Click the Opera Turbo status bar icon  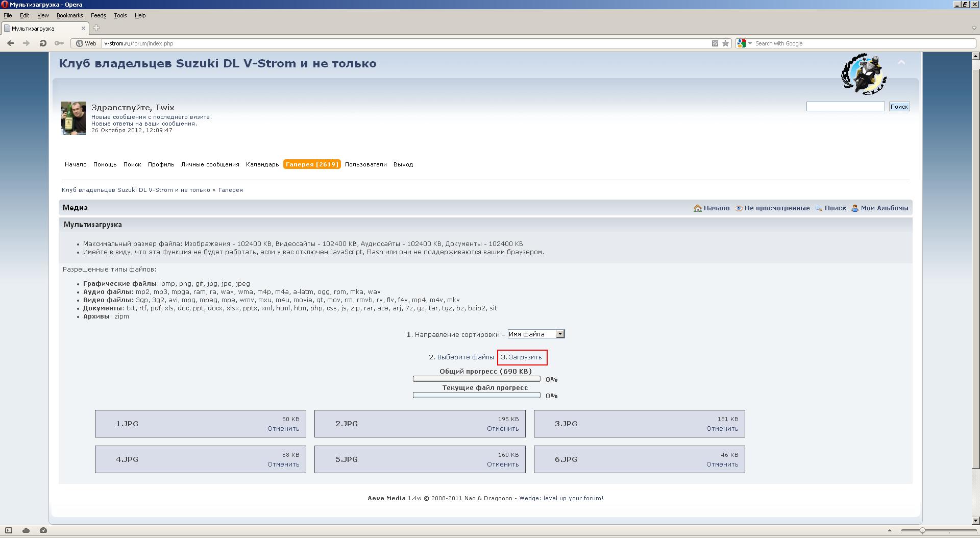point(43,530)
